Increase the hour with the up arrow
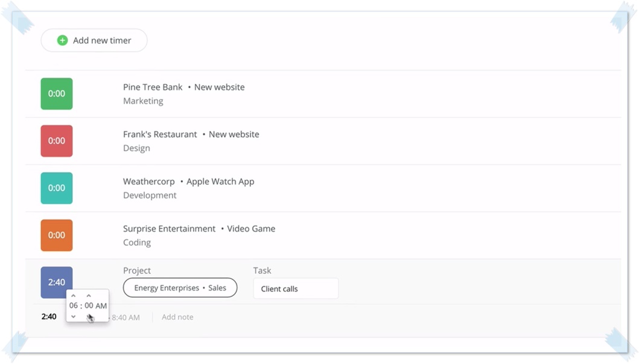 [74, 296]
